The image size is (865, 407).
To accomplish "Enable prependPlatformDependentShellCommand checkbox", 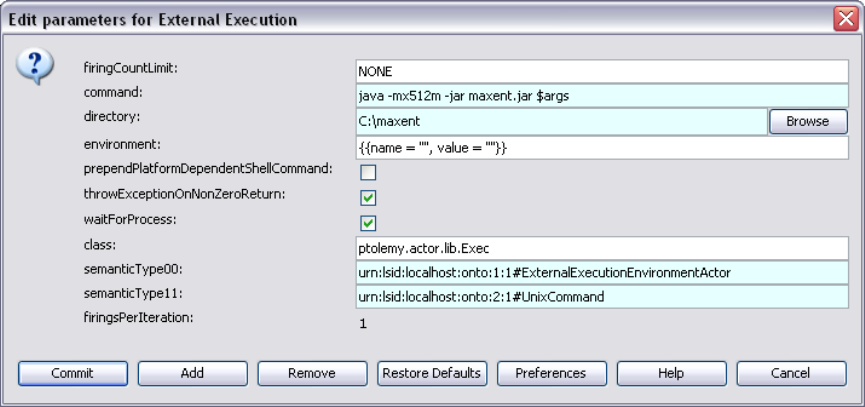I will coord(368,172).
